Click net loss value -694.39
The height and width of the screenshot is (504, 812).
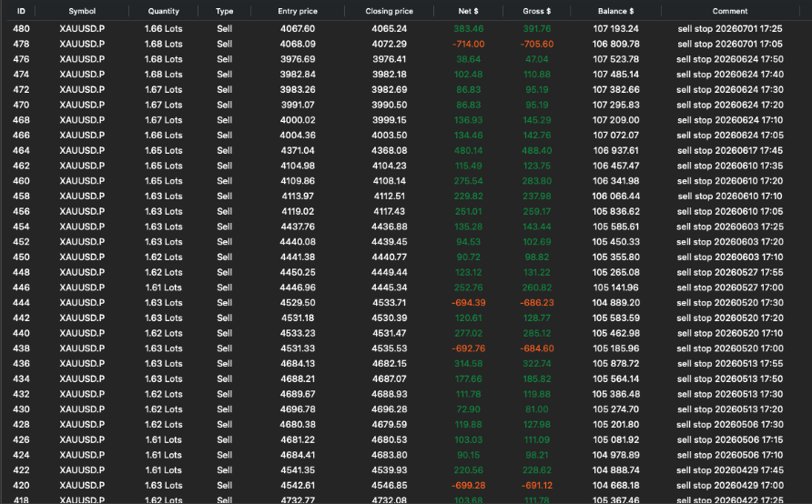(x=468, y=303)
